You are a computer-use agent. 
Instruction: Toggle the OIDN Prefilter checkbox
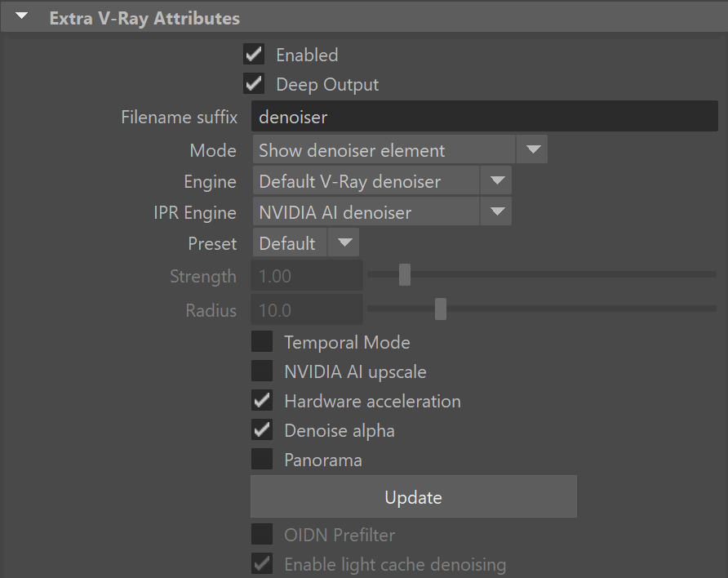click(x=262, y=535)
